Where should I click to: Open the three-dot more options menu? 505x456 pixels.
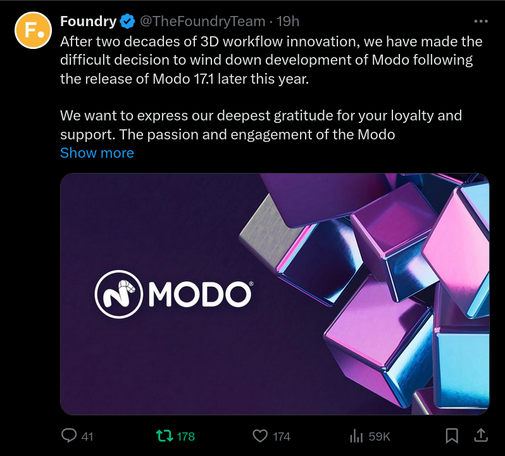481,21
